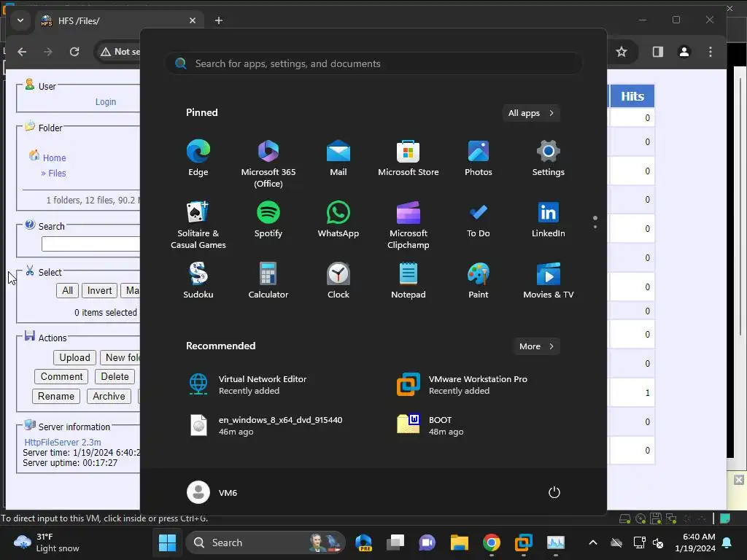Open the Clock app
Viewport: 747px width, 560px height.
tap(338, 281)
